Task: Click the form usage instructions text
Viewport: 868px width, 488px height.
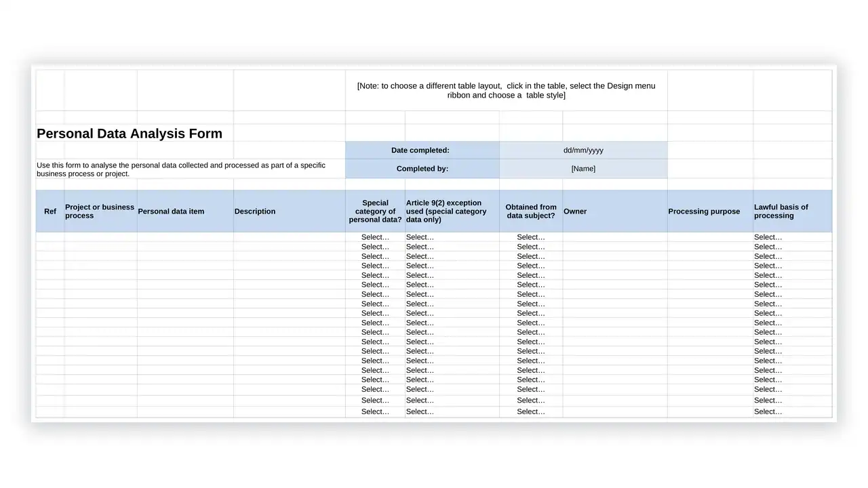Action: (181, 169)
